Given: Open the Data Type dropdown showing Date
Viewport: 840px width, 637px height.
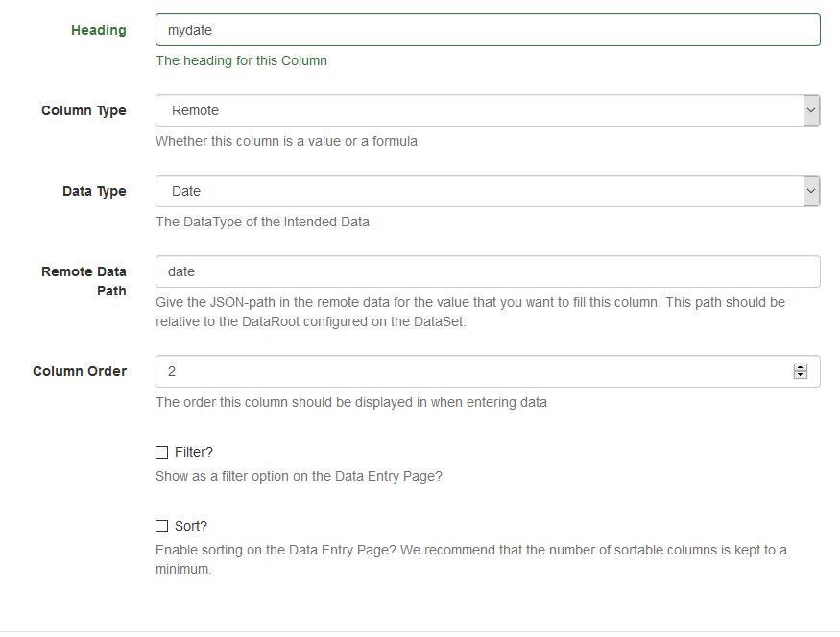Looking at the screenshot, I should pyautogui.click(x=488, y=191).
